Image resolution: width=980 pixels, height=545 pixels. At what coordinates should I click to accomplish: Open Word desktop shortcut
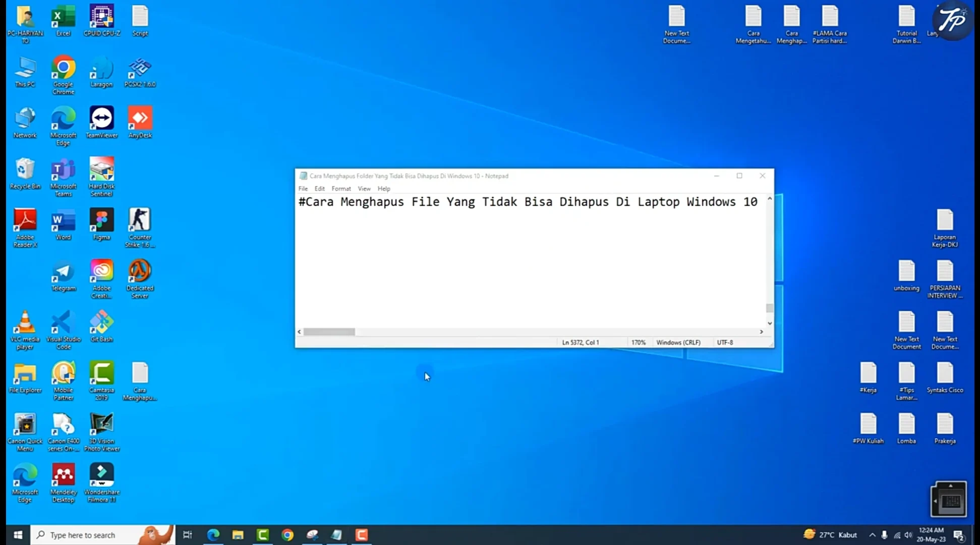click(63, 225)
